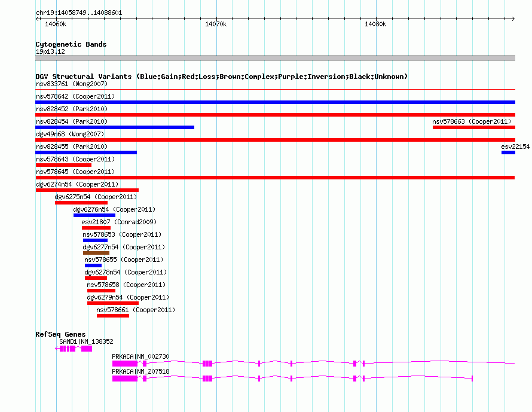Click the RefSeq Genes track title

[60, 334]
